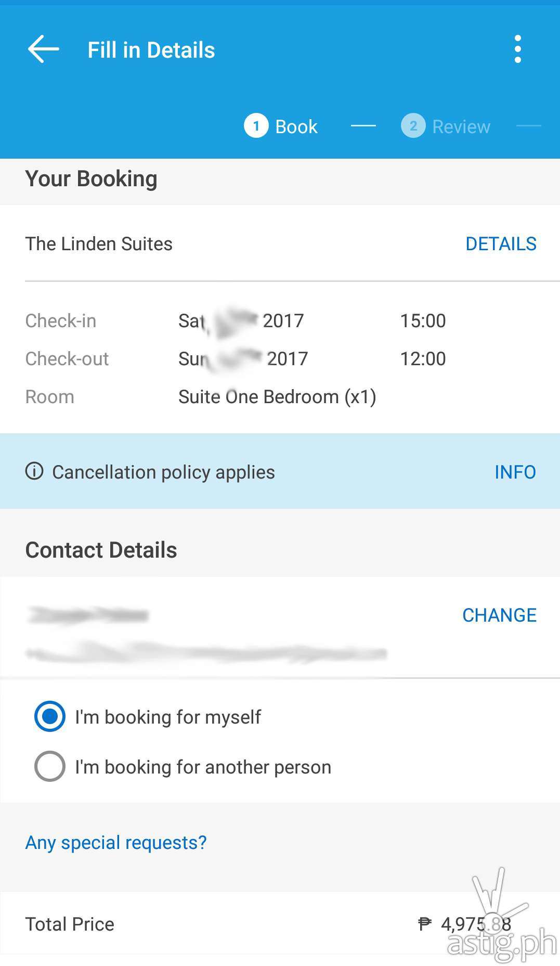This screenshot has height=966, width=560.
Task: Switch to the Book step tab
Action: point(296,126)
